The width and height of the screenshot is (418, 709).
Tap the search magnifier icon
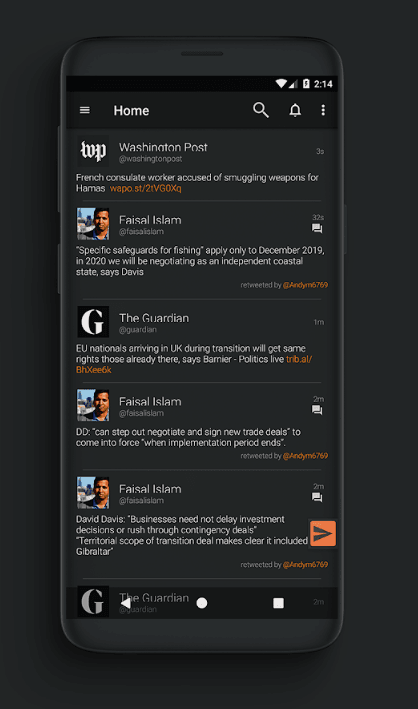click(x=261, y=110)
